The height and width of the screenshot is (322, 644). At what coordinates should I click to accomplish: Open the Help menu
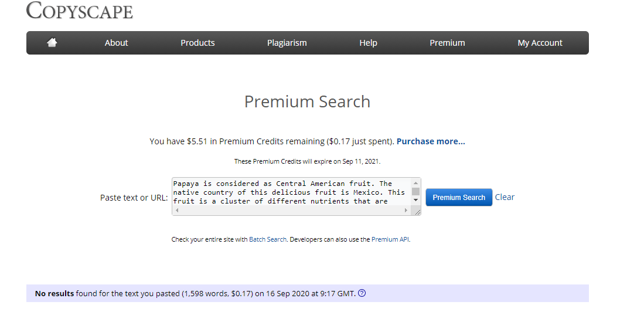coord(368,43)
